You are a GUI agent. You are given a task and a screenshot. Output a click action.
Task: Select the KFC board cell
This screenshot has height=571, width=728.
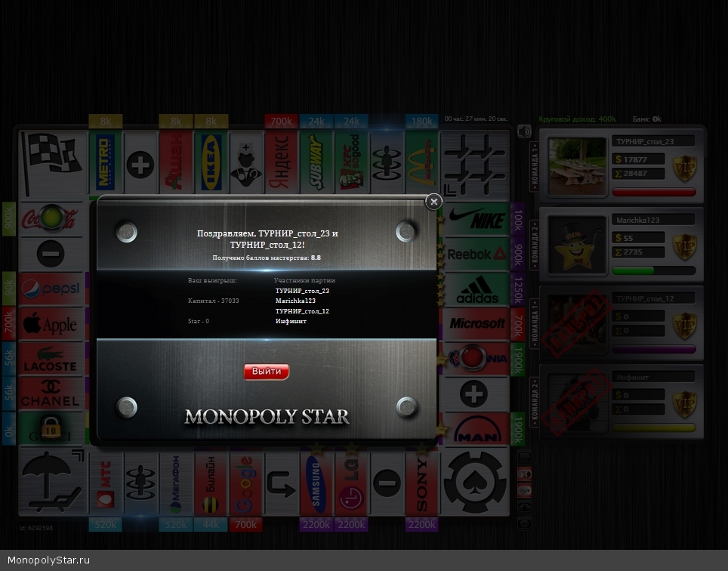[351, 162]
